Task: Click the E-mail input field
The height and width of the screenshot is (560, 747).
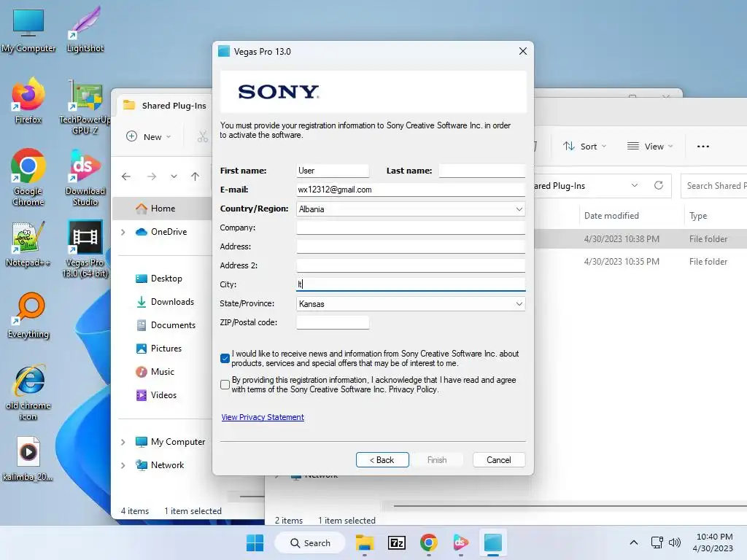Action: 411,190
